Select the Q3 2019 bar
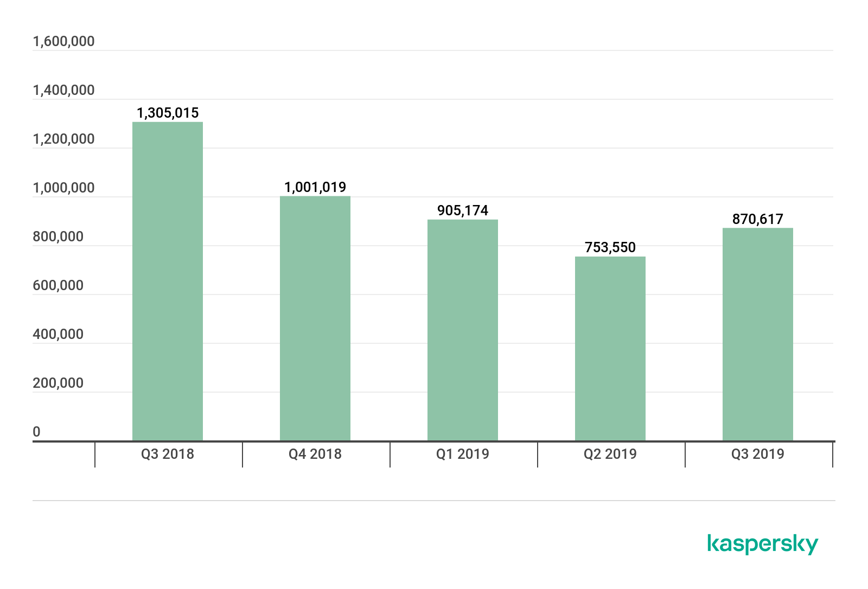The width and height of the screenshot is (868, 589). pyautogui.click(x=758, y=334)
